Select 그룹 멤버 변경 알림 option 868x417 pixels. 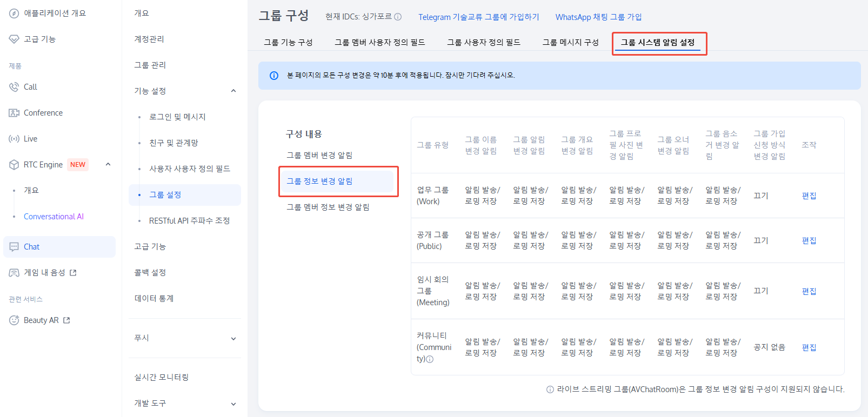[319, 156]
